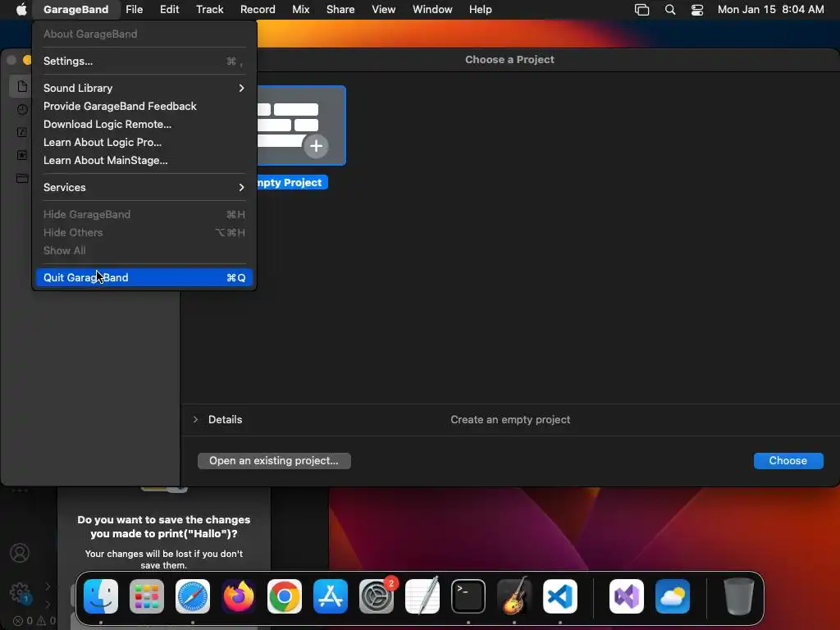Open Settings from the GarageBand menu

pos(144,61)
